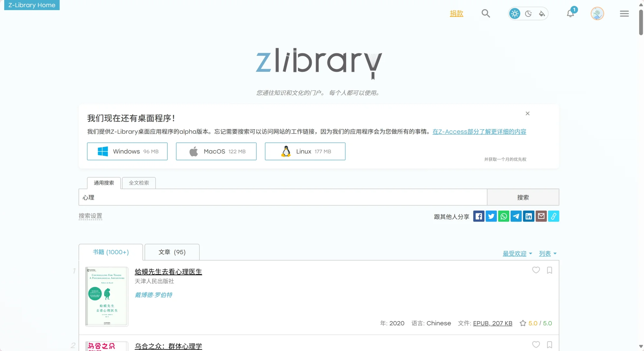Click the 蛤蟆先生 book cover thumbnail
Image resolution: width=644 pixels, height=351 pixels.
point(107,296)
